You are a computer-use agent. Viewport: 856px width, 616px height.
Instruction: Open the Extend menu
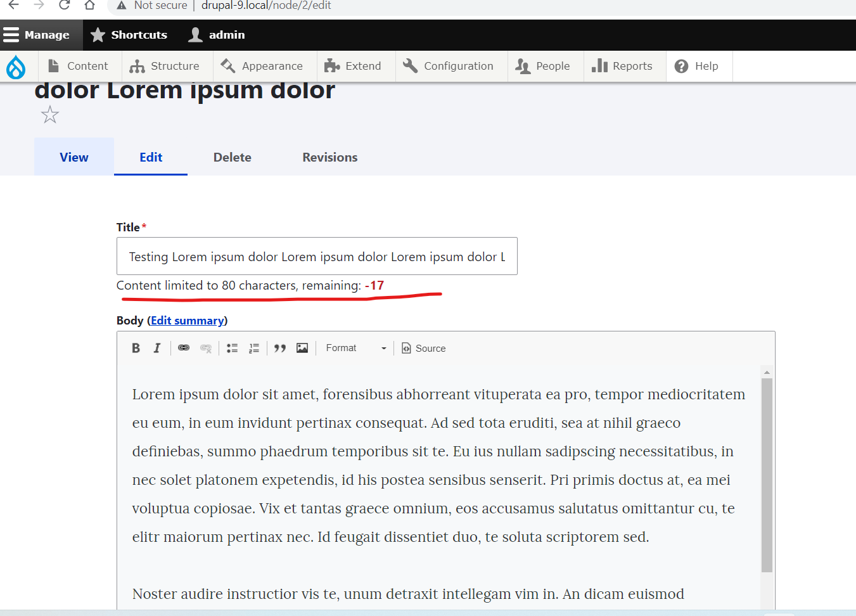[x=354, y=66]
